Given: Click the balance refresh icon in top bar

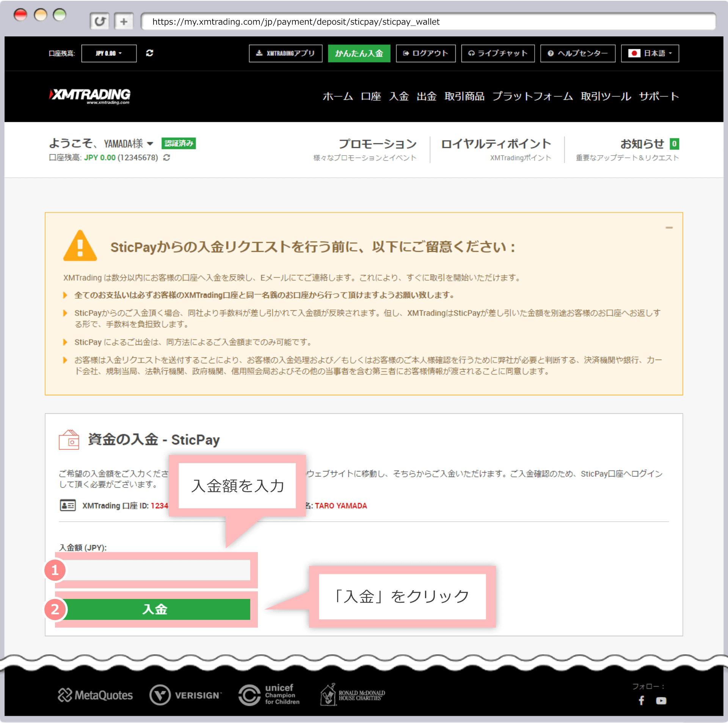Looking at the screenshot, I should (149, 53).
